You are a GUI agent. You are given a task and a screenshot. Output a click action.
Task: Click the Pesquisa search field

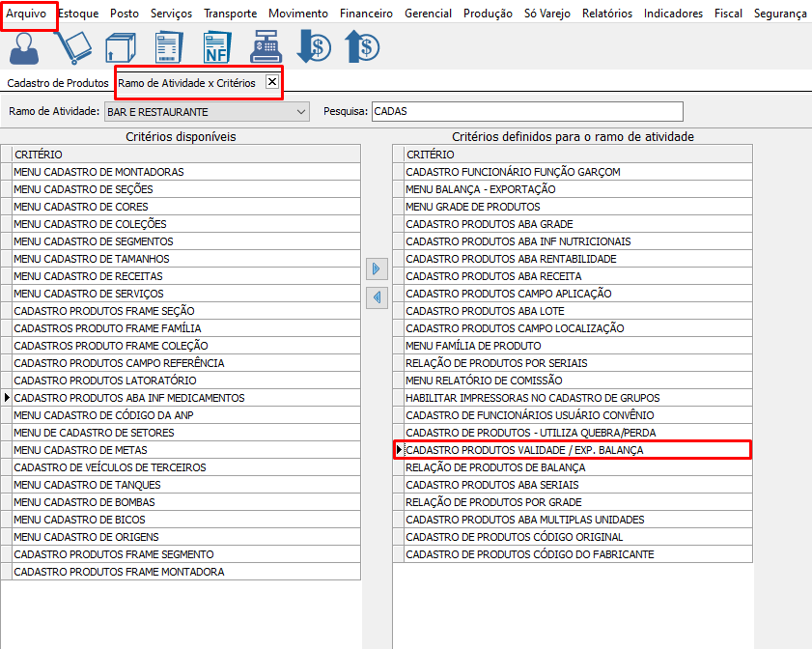click(x=526, y=112)
